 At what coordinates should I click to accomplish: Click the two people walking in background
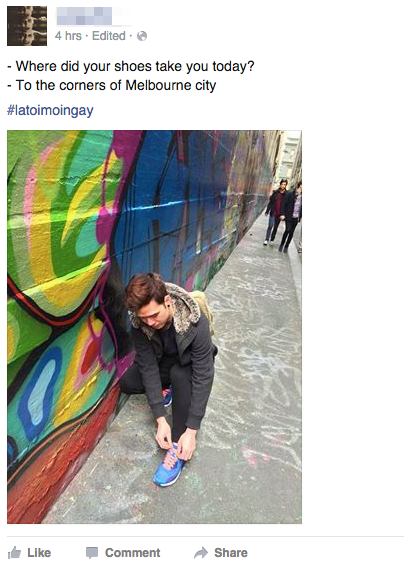point(283,215)
